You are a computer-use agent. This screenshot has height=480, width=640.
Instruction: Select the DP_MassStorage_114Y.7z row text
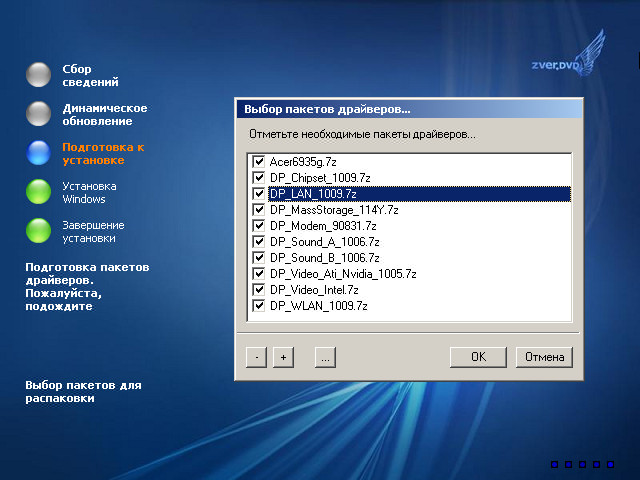point(334,210)
